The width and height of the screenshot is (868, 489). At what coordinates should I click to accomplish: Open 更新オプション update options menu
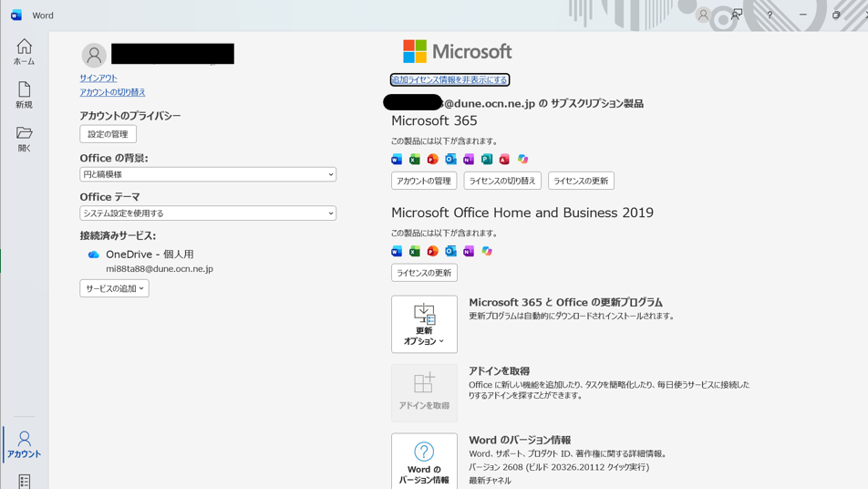click(x=424, y=324)
